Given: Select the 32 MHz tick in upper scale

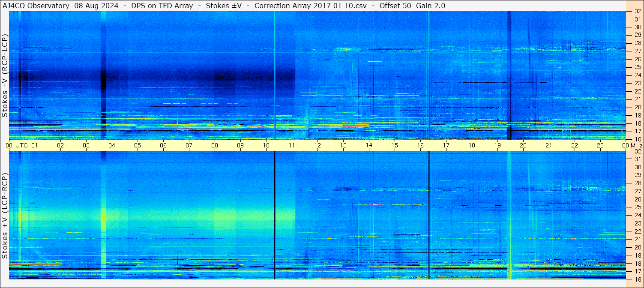Looking at the screenshot, I should (637, 12).
